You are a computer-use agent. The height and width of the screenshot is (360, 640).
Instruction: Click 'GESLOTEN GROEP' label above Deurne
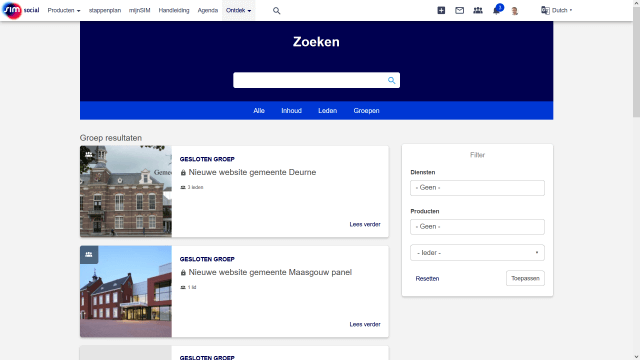(x=207, y=159)
